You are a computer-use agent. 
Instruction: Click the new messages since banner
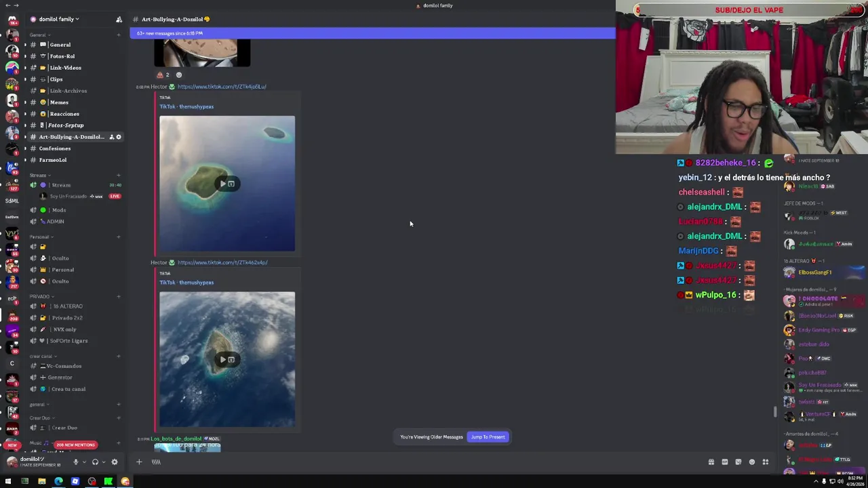coord(372,33)
